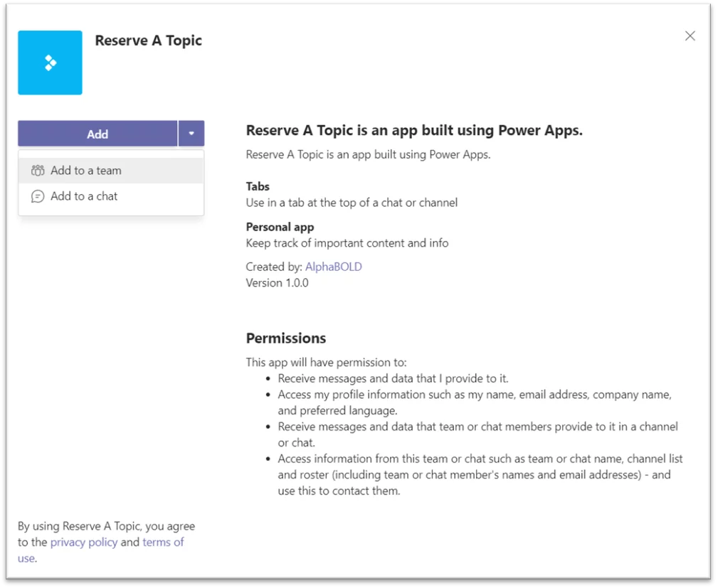718x588 pixels.
Task: Open the privacy policy link
Action: (x=84, y=542)
